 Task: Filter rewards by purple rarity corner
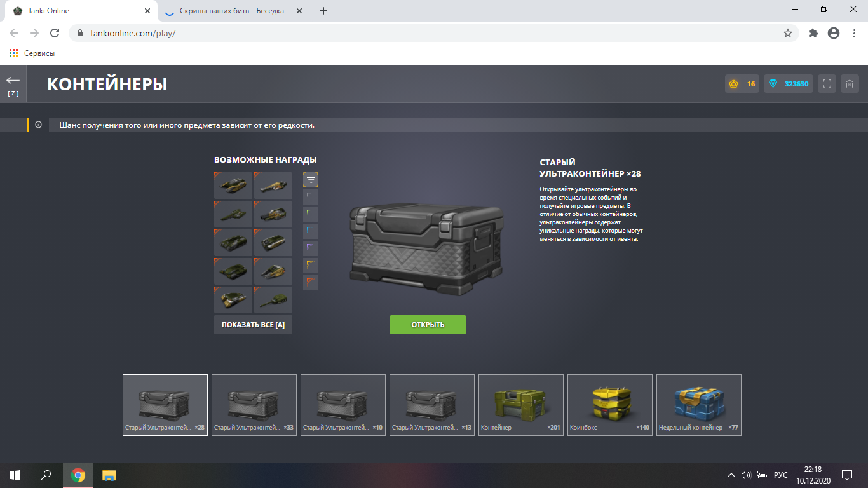point(311,248)
